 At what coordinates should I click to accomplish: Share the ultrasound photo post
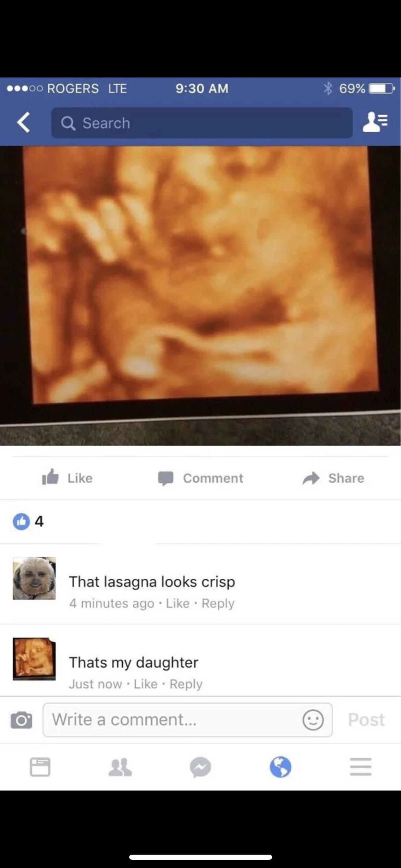click(x=333, y=478)
